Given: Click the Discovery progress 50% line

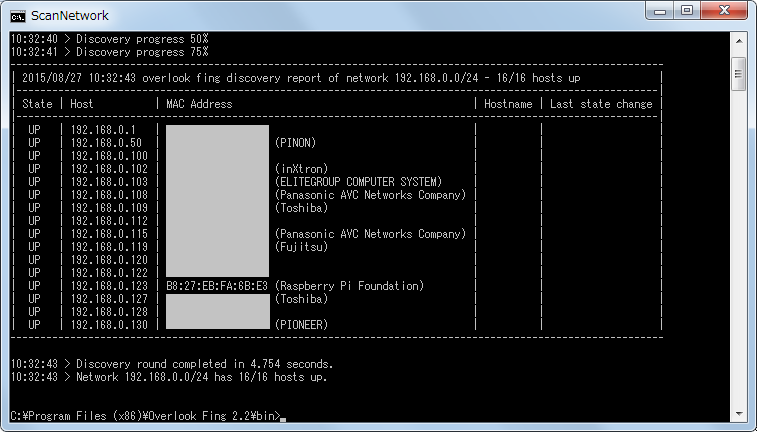Looking at the screenshot, I should (110, 39).
